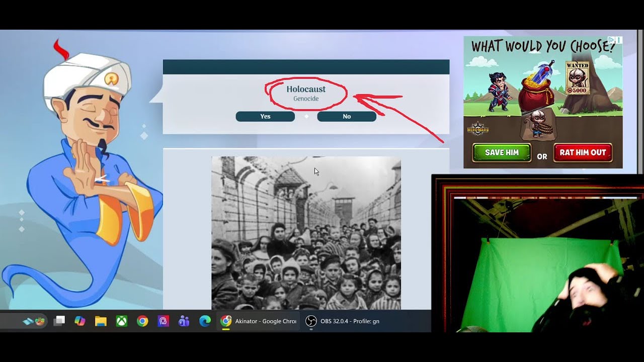The image size is (644, 362).
Task: Click the Hero Wars logo in the ad
Action: [478, 129]
